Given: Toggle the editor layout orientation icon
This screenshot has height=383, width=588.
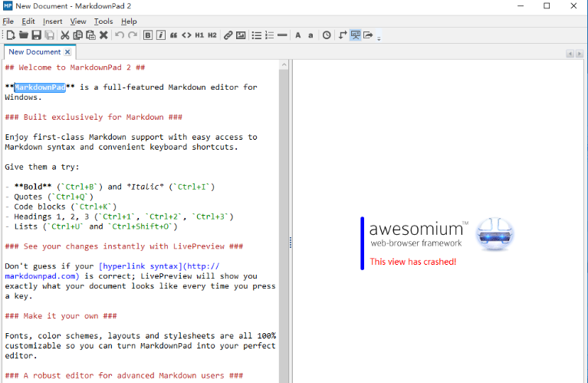Looking at the screenshot, I should (343, 35).
